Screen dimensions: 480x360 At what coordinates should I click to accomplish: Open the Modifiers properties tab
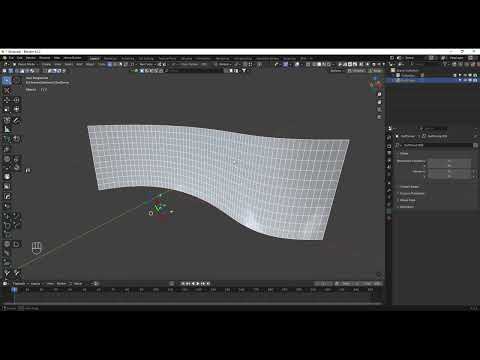pyautogui.click(x=389, y=190)
